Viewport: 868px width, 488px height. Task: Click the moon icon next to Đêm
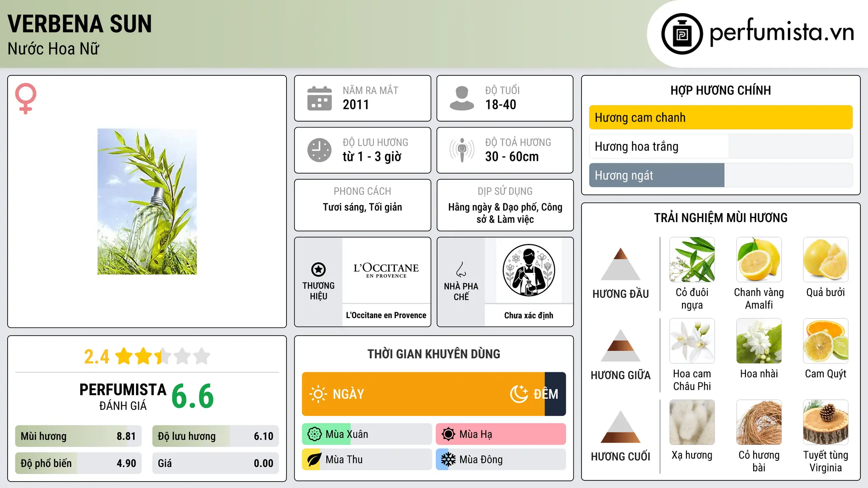519,394
